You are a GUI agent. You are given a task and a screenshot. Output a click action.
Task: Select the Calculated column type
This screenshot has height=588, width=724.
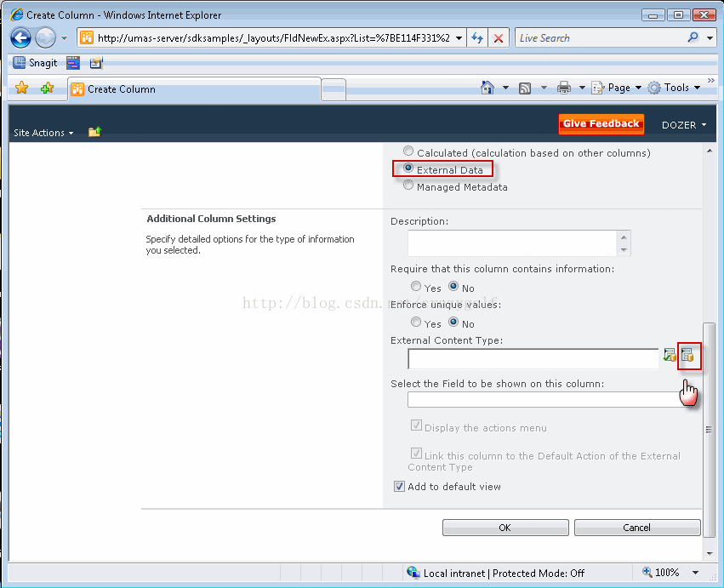click(x=408, y=151)
